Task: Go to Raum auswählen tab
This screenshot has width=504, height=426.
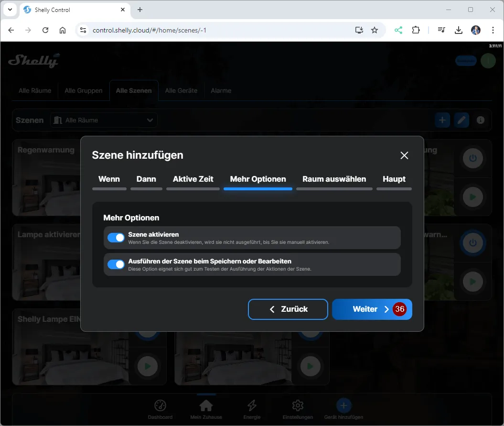Action: click(x=334, y=179)
